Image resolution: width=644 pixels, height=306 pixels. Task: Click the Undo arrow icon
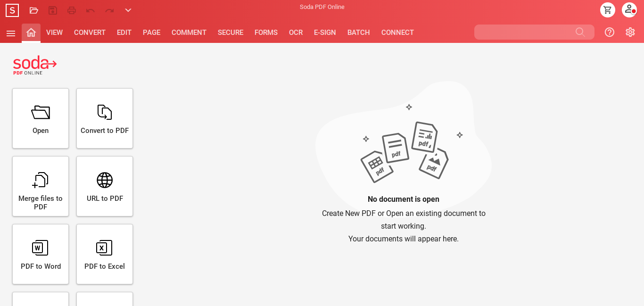click(x=91, y=10)
